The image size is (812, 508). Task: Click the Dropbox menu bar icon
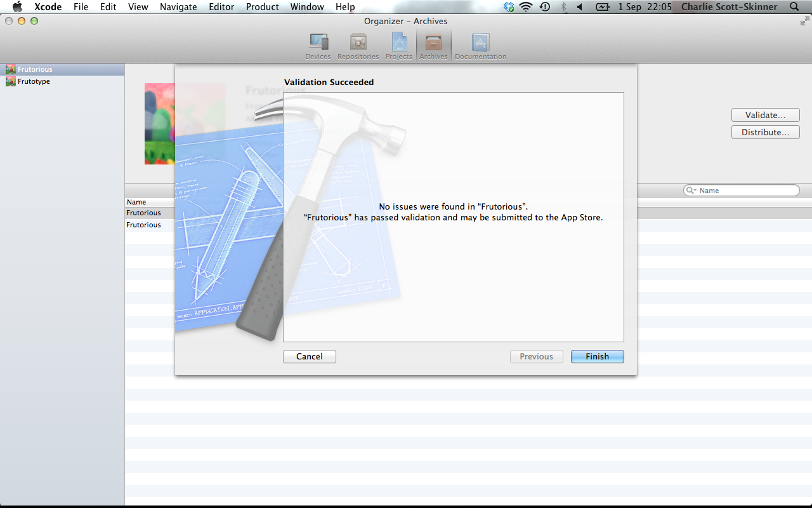[509, 7]
